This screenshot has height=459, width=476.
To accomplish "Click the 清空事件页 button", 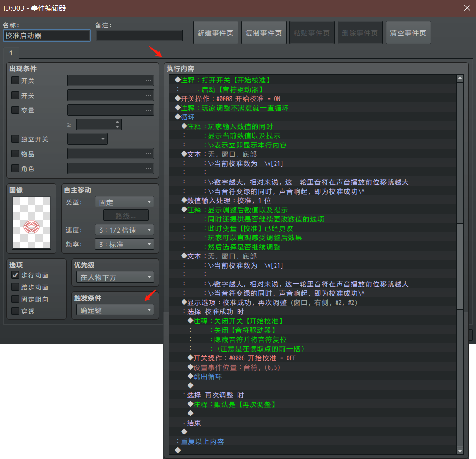I will pyautogui.click(x=408, y=32).
